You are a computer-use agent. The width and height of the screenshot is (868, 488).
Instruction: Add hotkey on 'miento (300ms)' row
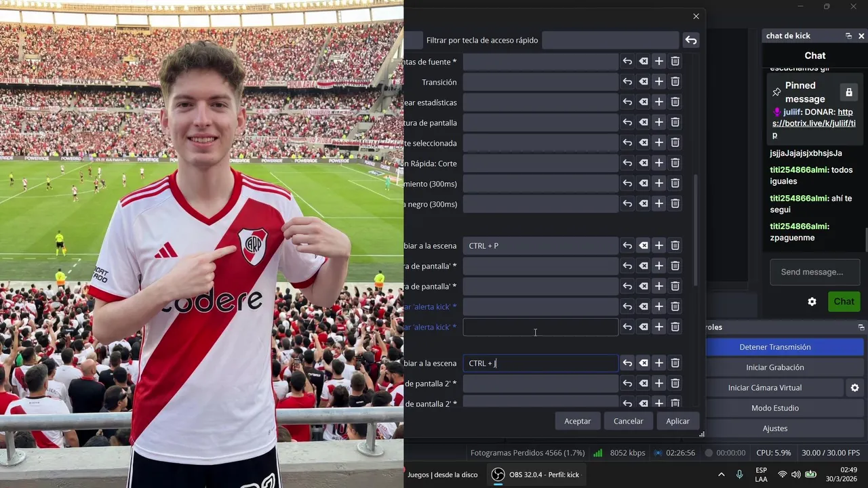click(659, 183)
